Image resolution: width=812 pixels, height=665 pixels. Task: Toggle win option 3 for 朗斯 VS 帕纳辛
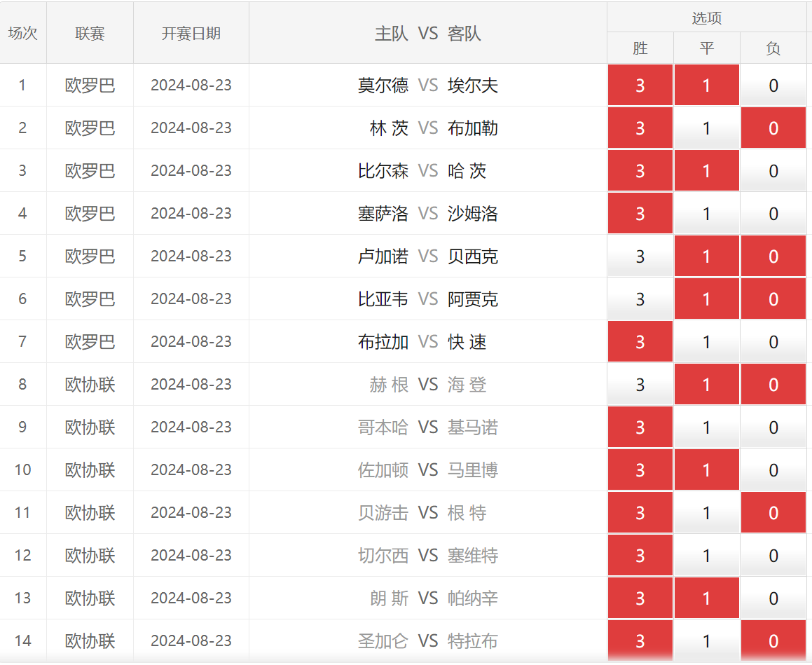(640, 598)
